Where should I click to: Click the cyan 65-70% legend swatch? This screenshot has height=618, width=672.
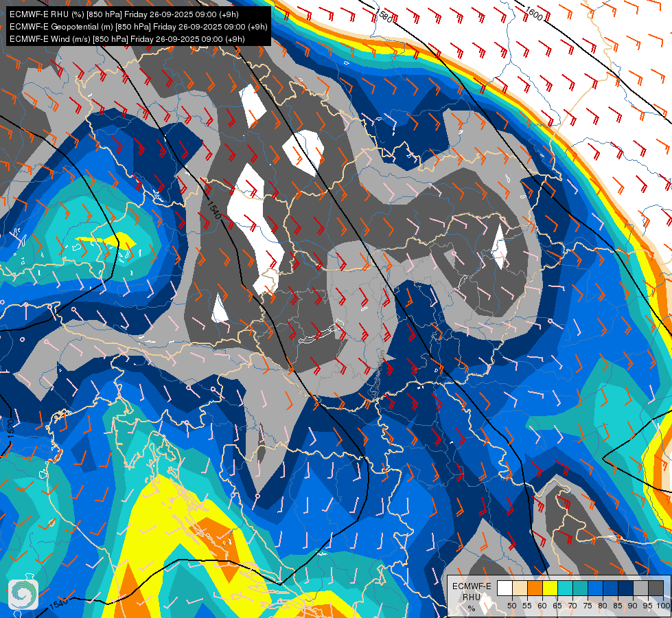click(566, 588)
